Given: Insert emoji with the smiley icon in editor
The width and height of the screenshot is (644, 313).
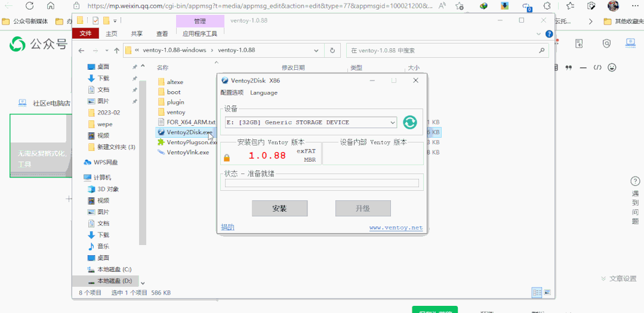Looking at the screenshot, I should pyautogui.click(x=612, y=67).
